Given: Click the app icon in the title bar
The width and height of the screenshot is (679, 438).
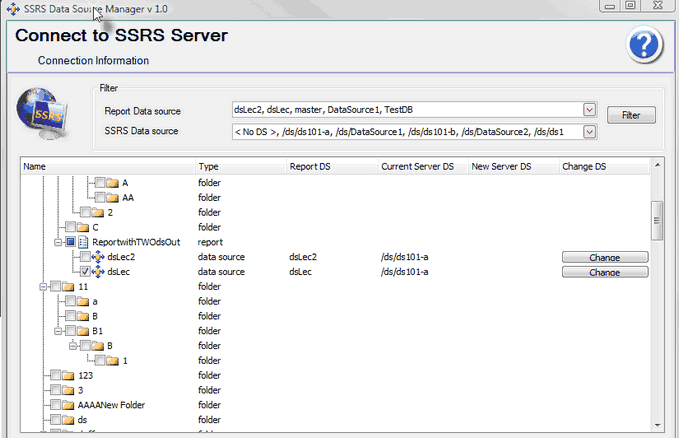Looking at the screenshot, I should point(13,9).
